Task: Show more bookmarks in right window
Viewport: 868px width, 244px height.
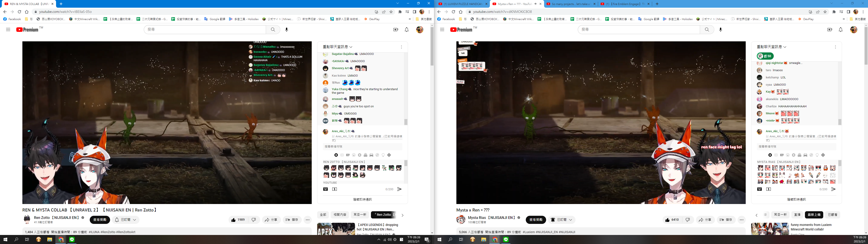Action: [844, 19]
